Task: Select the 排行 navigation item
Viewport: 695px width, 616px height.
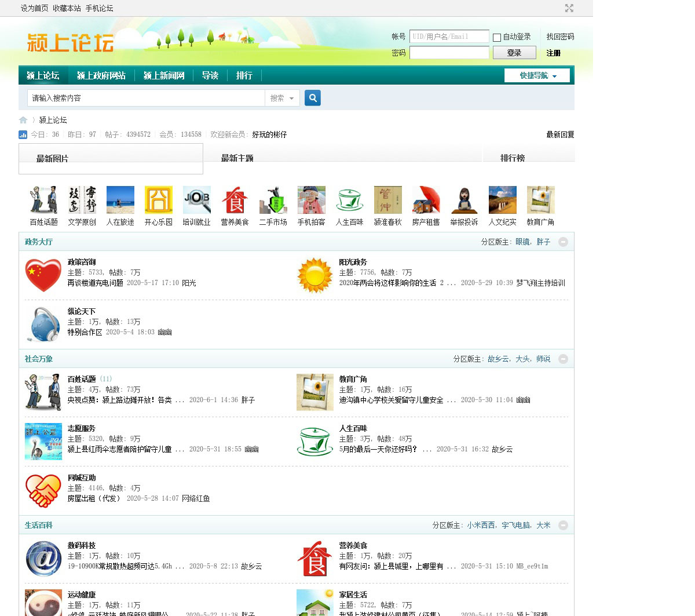Action: pyautogui.click(x=244, y=76)
